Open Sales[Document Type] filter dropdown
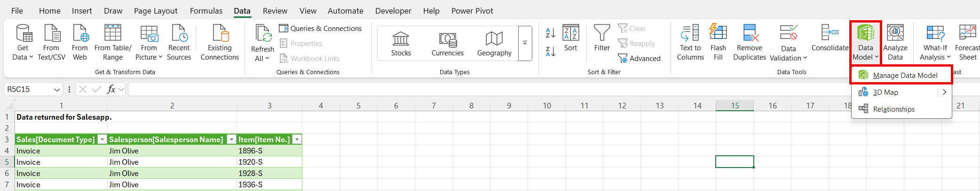 pyautogui.click(x=102, y=140)
